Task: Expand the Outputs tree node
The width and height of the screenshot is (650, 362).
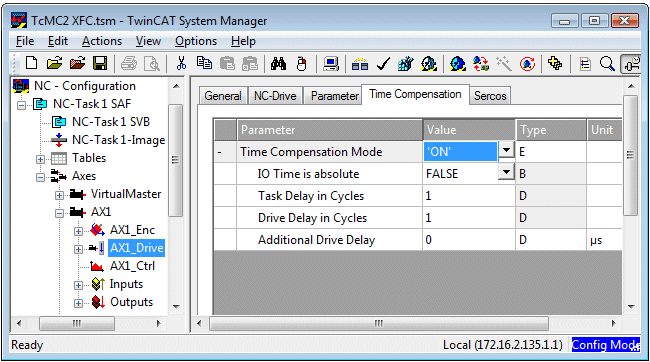Action: click(78, 304)
